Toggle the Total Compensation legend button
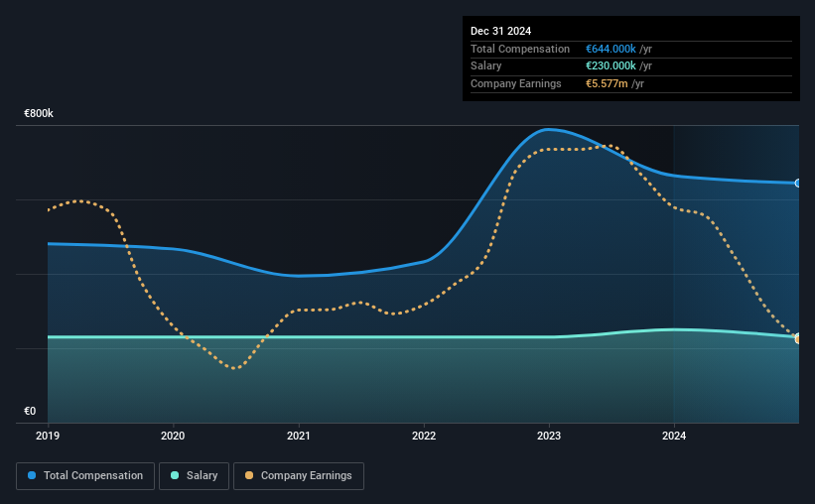This screenshot has height=504, width=815. point(85,476)
